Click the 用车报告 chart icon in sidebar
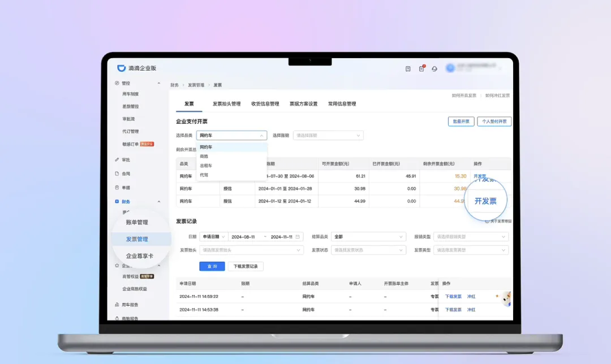This screenshot has height=364, width=611. pyautogui.click(x=117, y=305)
